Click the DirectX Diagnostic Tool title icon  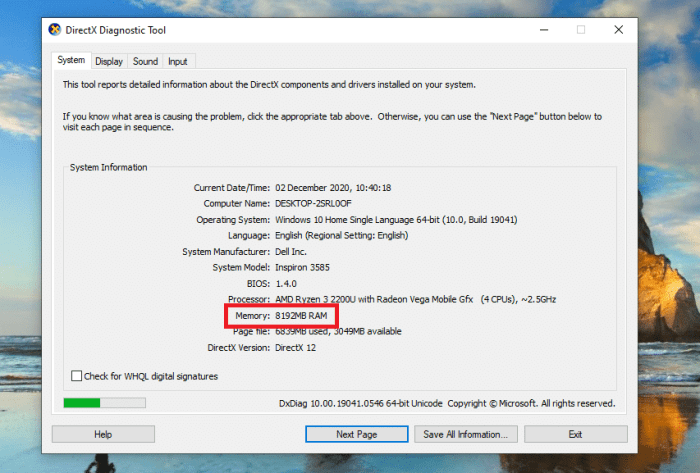point(54,30)
